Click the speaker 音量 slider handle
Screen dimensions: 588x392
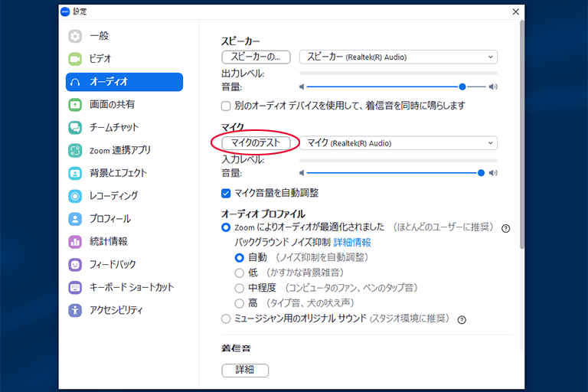pos(462,87)
